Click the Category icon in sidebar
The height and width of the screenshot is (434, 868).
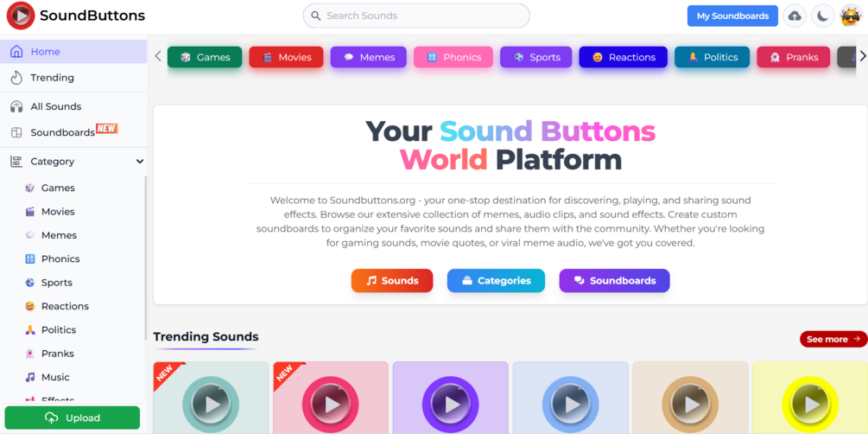click(x=16, y=162)
